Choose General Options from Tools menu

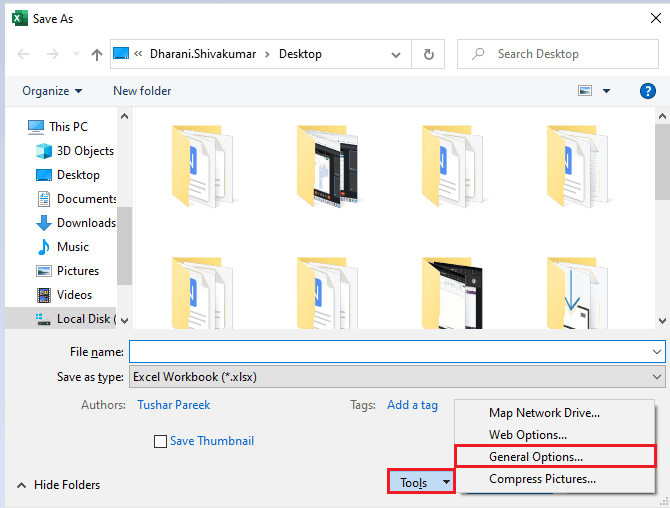pyautogui.click(x=555, y=457)
